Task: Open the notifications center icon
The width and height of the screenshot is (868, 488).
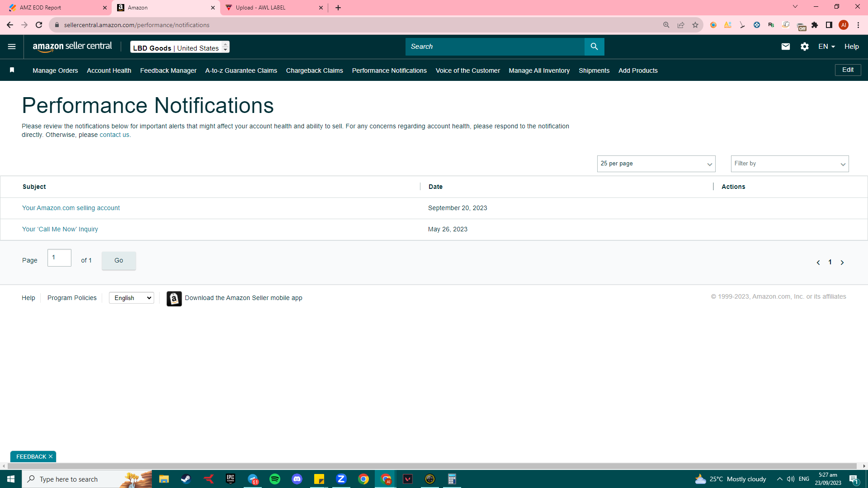Action: (x=854, y=479)
